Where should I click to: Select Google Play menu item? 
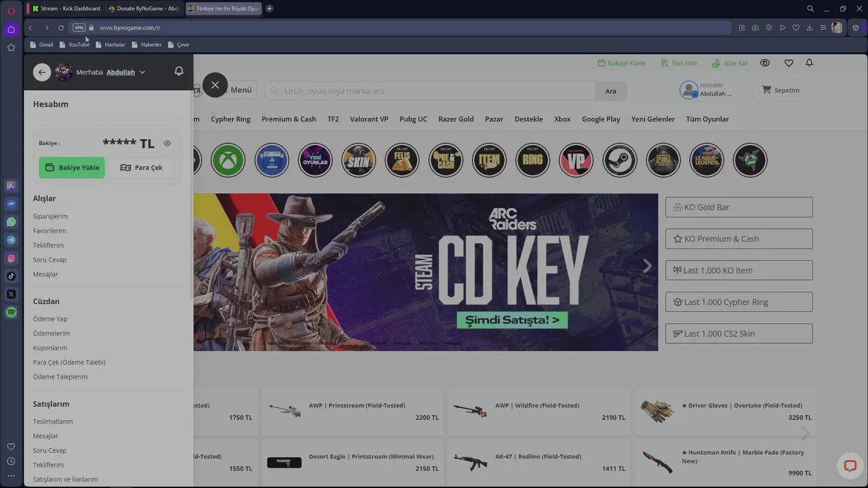point(601,119)
